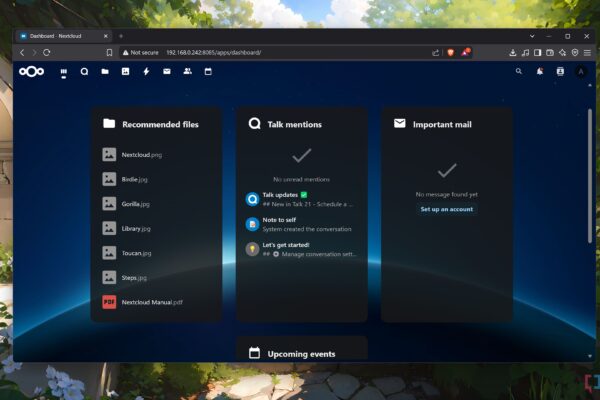The image size is (600, 400).
Task: Go back in browser
Action: (22, 52)
